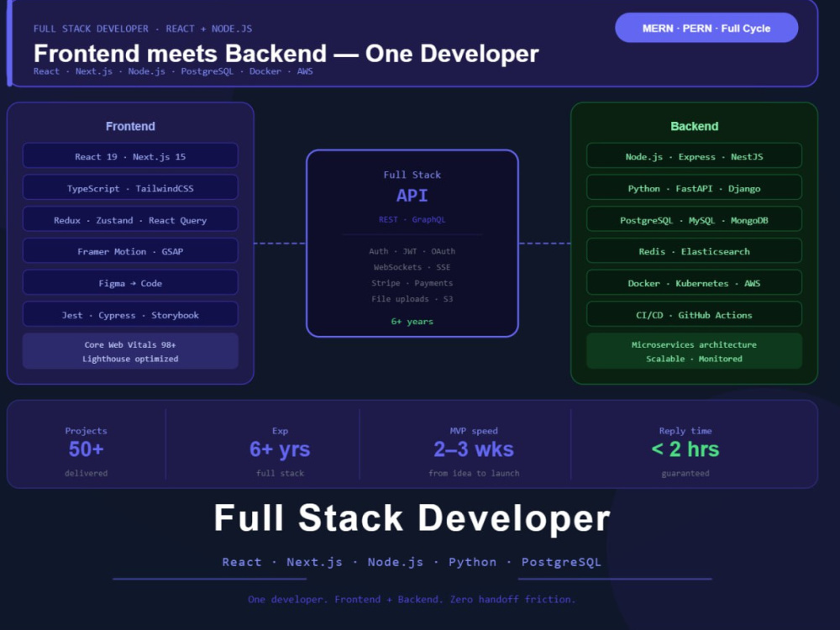This screenshot has width=840, height=630.
Task: Select the large Full Stack Developer title
Action: (x=412, y=518)
